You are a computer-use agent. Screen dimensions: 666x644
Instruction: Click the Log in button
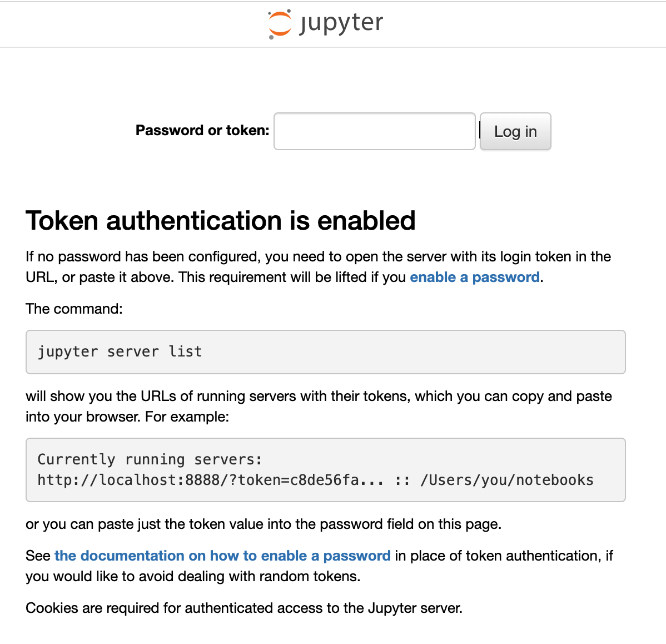coord(515,131)
